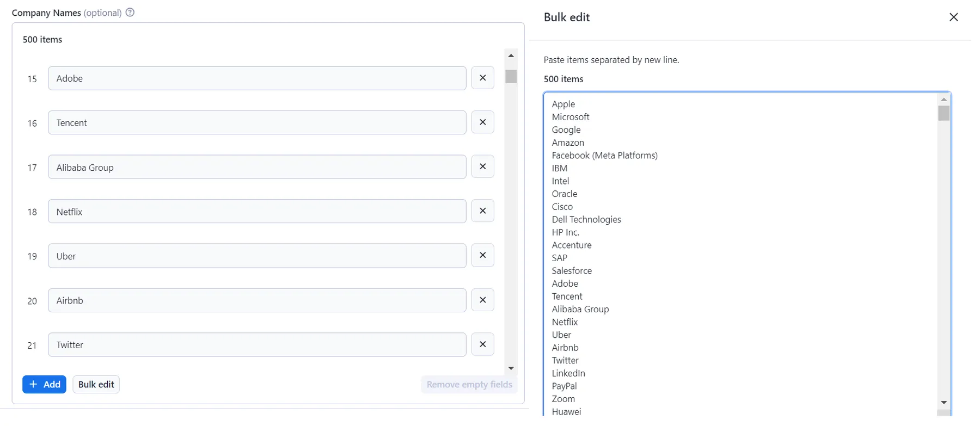Click the 'Zoom' line in the textarea
Viewport: 980px width, 426px height.
[563, 399]
